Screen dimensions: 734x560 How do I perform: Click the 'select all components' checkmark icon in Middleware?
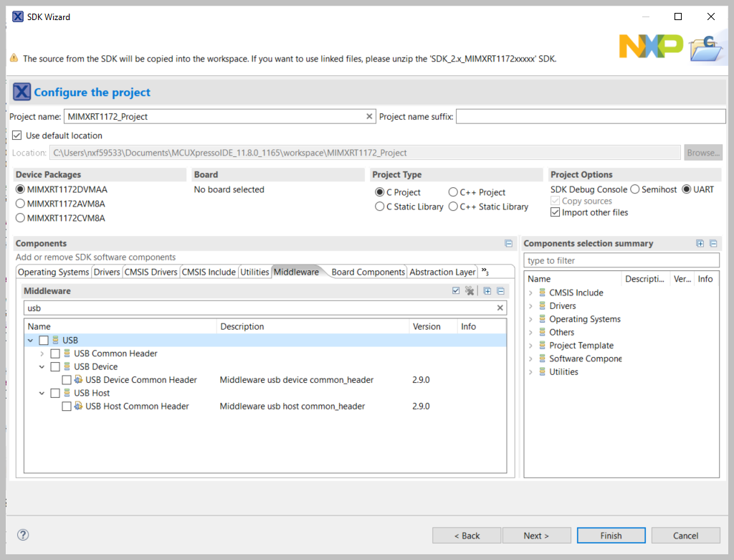(456, 290)
